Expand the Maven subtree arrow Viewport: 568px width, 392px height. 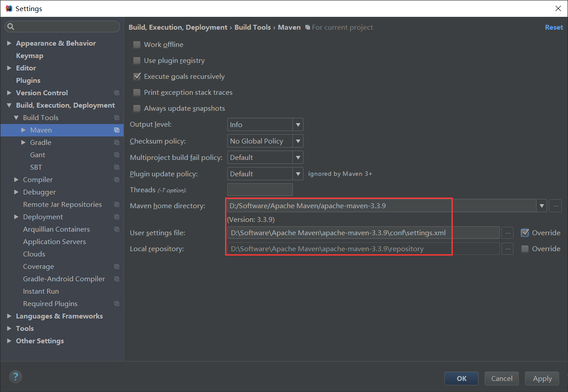(23, 130)
